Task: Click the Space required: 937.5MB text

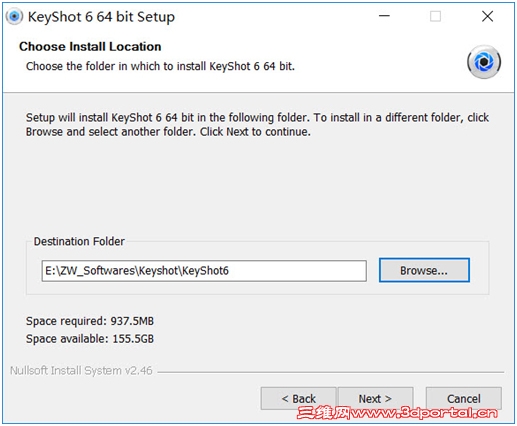Action: pyautogui.click(x=90, y=321)
